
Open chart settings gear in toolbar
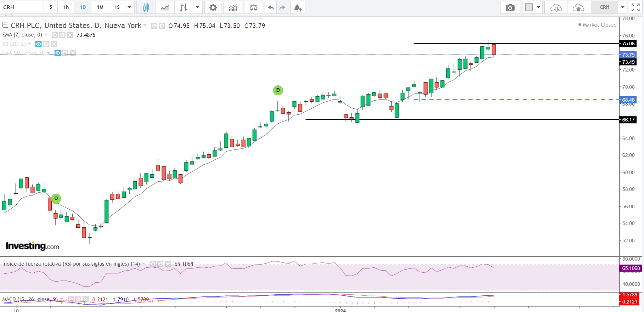coord(213,7)
